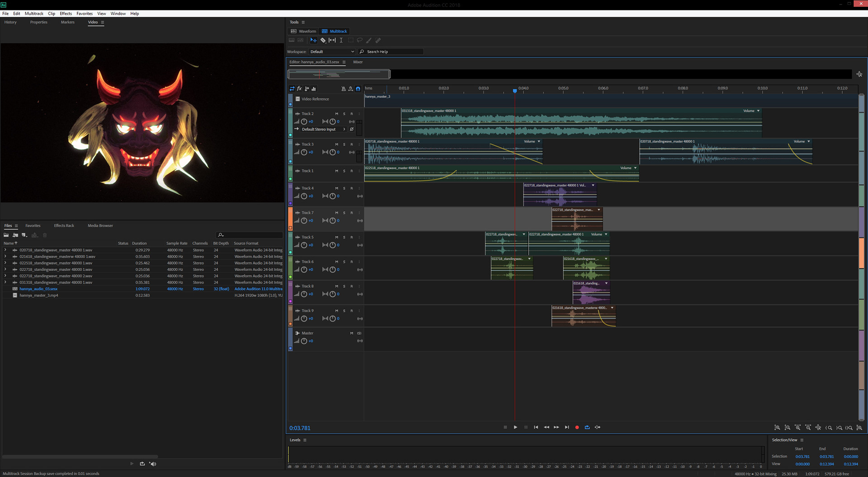Select the Razor Selected Clips tool

pos(323,40)
